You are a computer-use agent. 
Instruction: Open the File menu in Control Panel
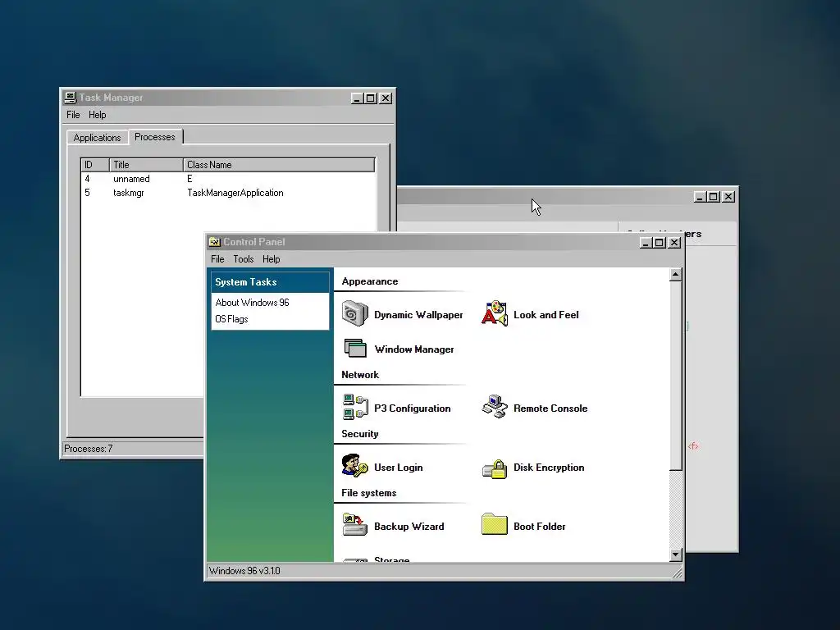(x=217, y=258)
